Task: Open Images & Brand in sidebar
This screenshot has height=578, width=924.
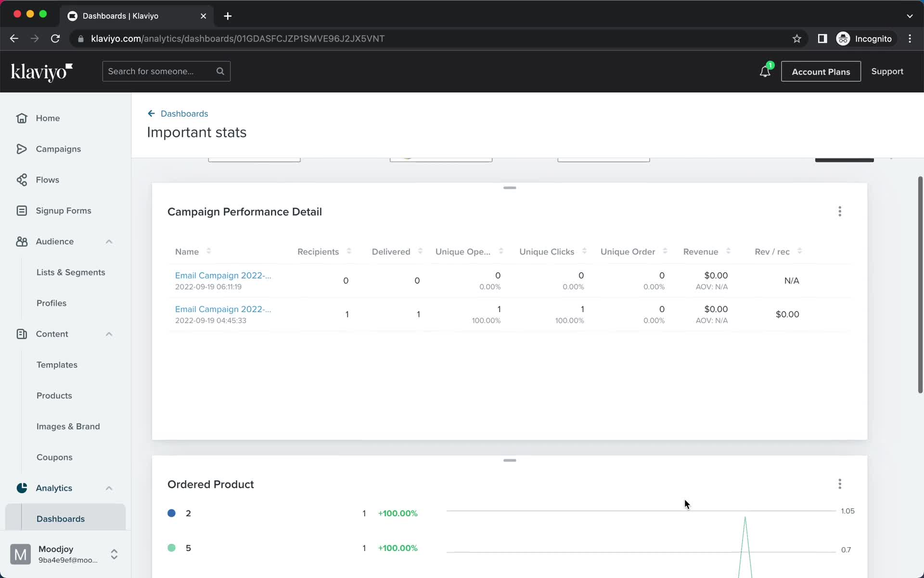Action: 68,426
